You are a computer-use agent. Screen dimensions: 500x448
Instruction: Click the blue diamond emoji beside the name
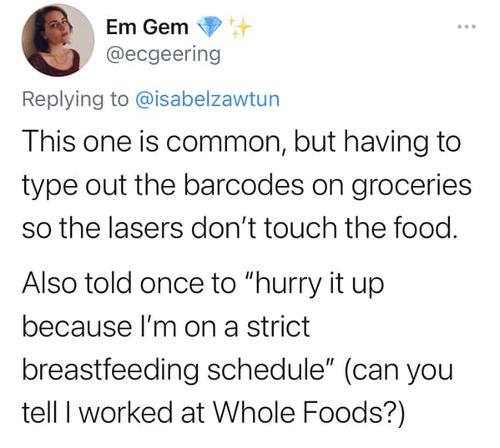tap(210, 27)
